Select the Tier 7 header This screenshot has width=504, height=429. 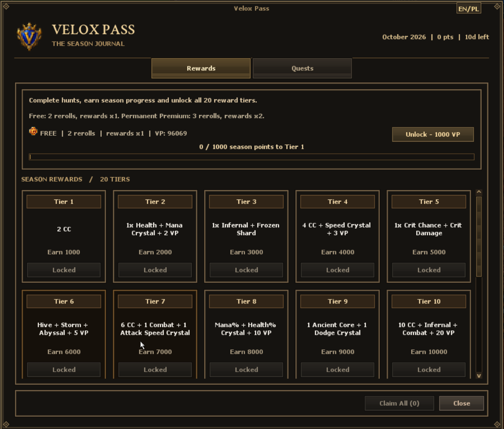(155, 301)
